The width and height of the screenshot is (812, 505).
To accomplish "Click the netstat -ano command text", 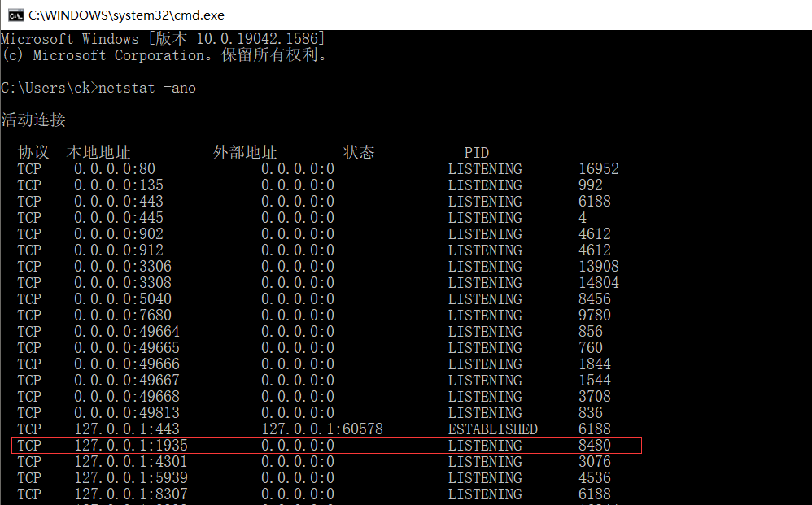I will click(x=147, y=88).
